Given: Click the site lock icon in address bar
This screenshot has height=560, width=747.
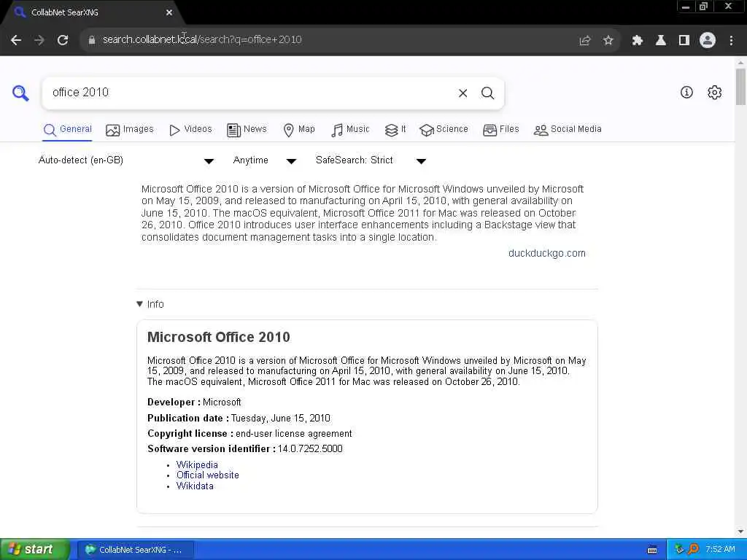Looking at the screenshot, I should [92, 40].
